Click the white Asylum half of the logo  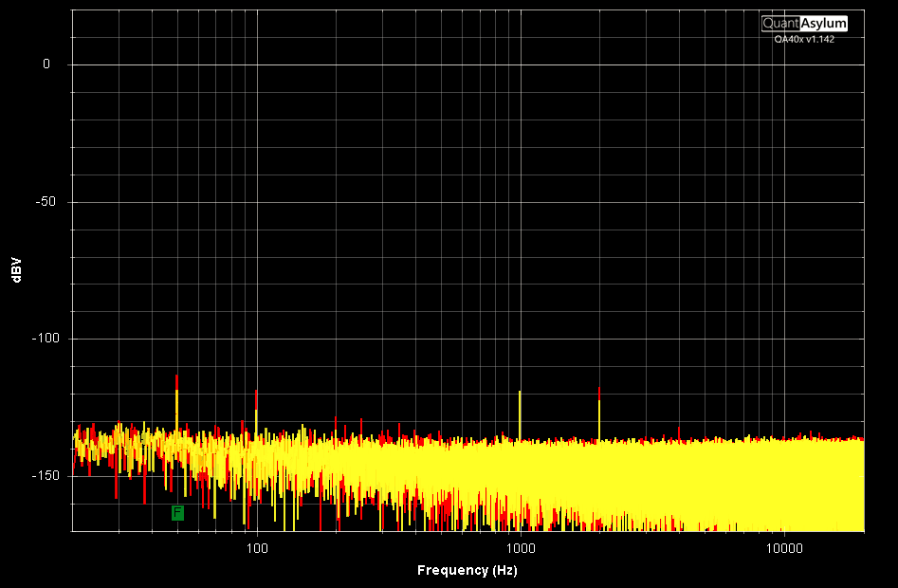[x=823, y=24]
